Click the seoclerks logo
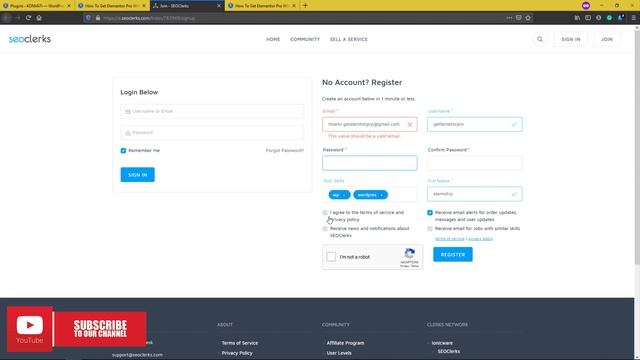 click(30, 39)
